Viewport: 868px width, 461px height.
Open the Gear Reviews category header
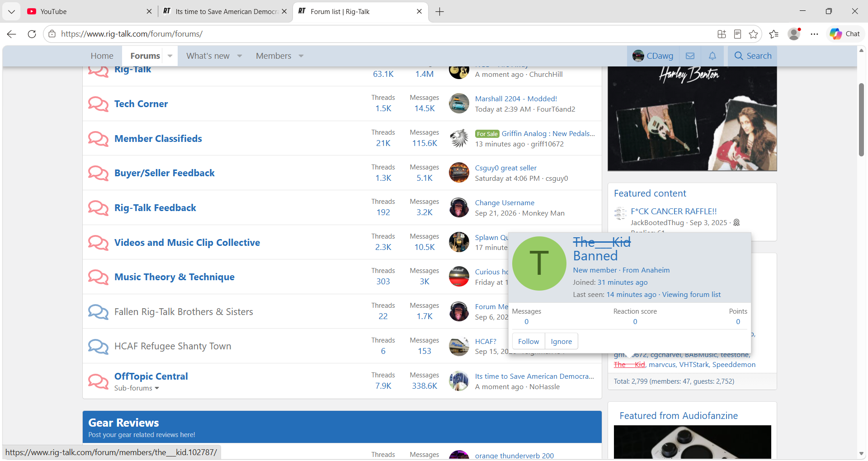(x=123, y=423)
